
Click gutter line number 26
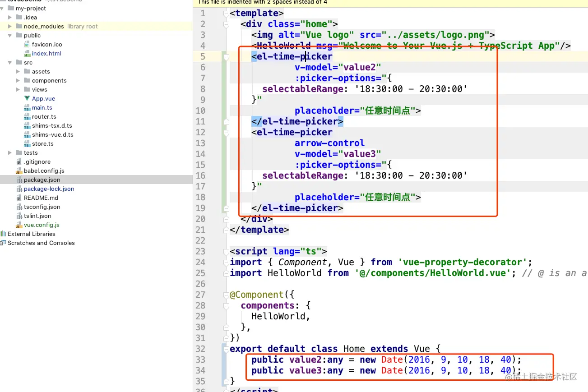[x=200, y=284]
